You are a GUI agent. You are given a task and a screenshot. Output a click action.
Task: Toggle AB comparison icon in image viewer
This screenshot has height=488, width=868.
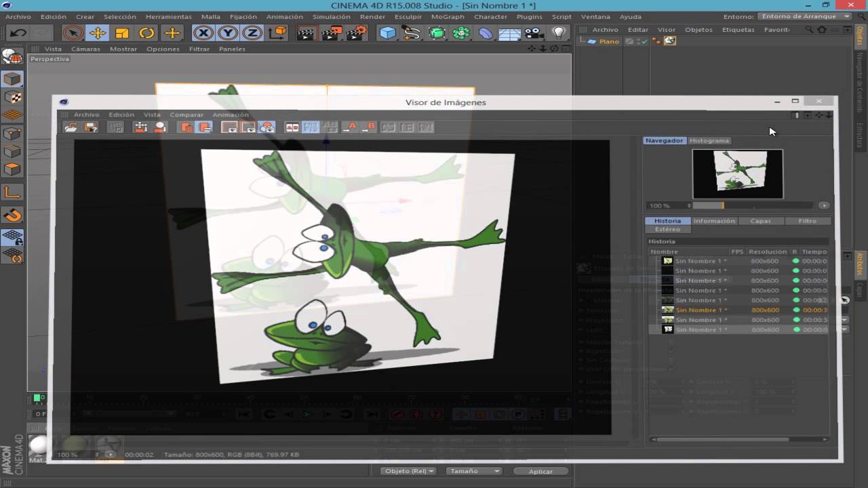pos(292,127)
